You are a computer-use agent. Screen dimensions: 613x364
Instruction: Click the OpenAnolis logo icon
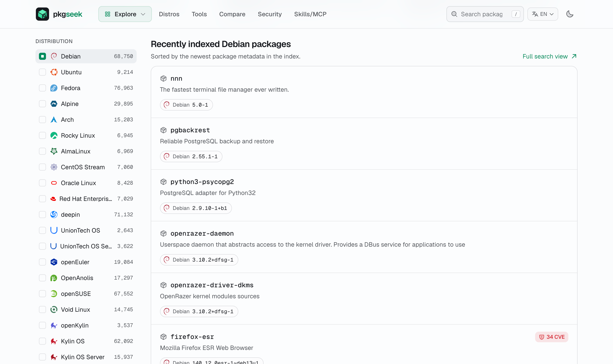coord(54,278)
